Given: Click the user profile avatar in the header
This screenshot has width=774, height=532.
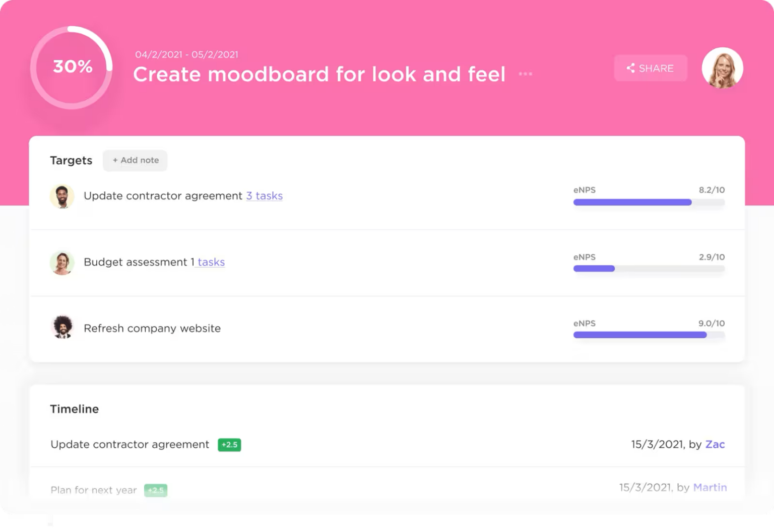Looking at the screenshot, I should tap(722, 69).
